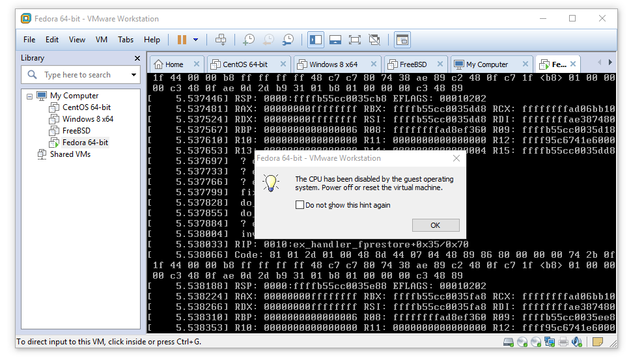Enter full screen mode icon
This screenshot has width=644, height=360.
[x=354, y=40]
